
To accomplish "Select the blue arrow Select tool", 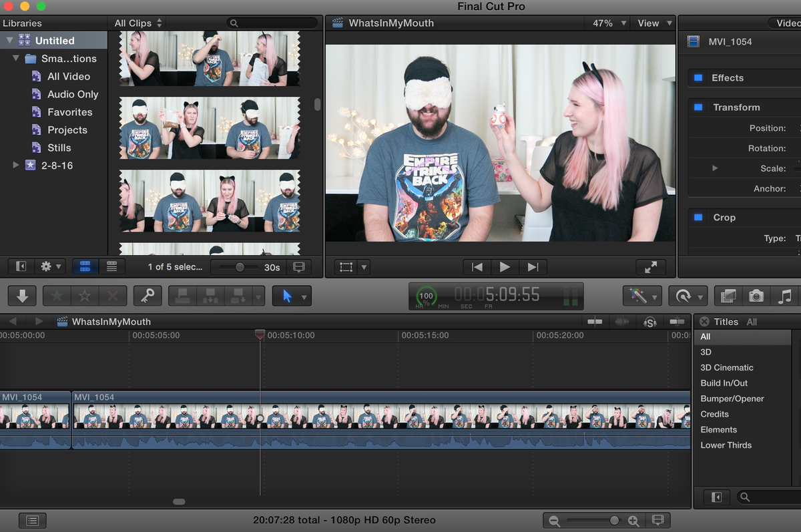I will coord(288,296).
